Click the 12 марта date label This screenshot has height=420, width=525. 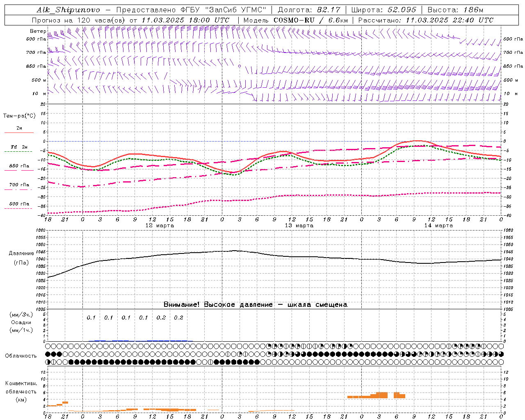pyautogui.click(x=160, y=225)
